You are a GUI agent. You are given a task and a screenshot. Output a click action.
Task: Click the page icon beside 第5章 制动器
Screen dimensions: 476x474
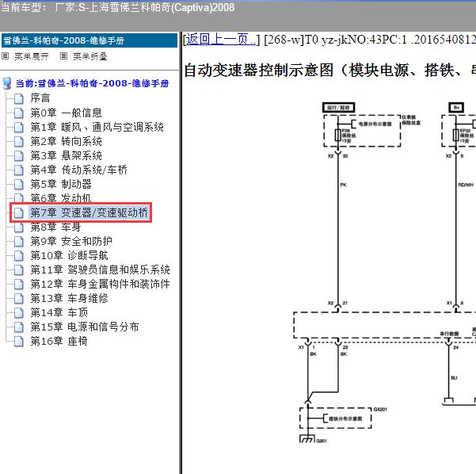click(19, 184)
